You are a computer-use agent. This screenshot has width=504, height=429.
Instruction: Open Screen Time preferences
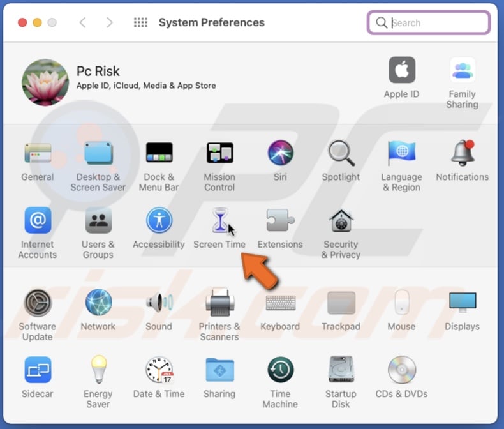click(219, 222)
